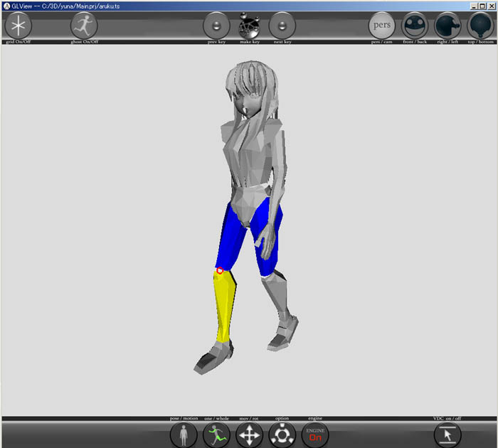The height and width of the screenshot is (448, 498).
Task: Toggle the ghost On/Off running figure
Action: (x=84, y=26)
